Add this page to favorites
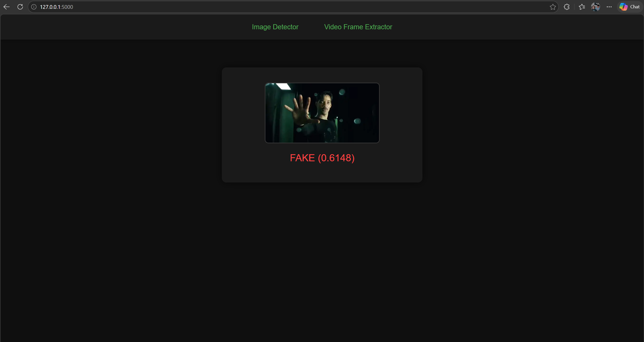 552,7
